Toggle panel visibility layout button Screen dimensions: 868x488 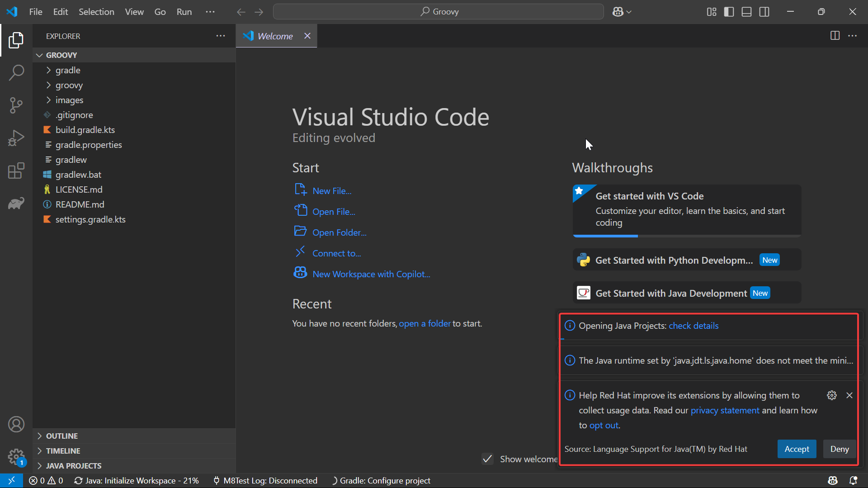[746, 12]
